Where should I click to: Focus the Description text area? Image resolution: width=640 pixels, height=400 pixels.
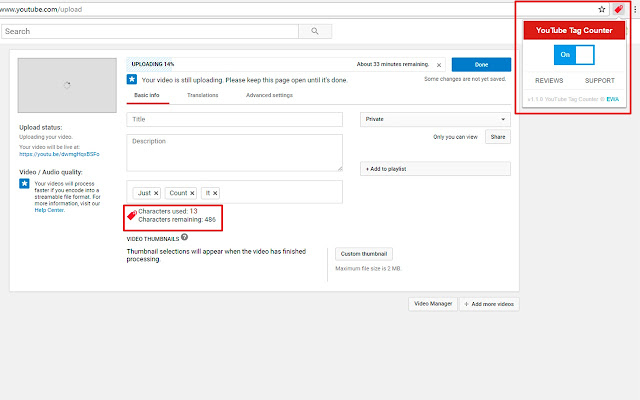pyautogui.click(x=235, y=153)
